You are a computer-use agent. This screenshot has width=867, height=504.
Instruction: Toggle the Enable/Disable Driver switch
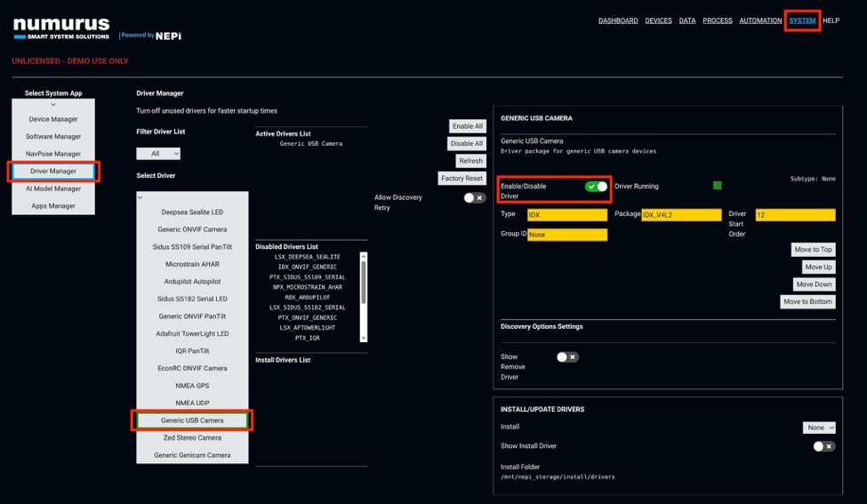point(596,186)
